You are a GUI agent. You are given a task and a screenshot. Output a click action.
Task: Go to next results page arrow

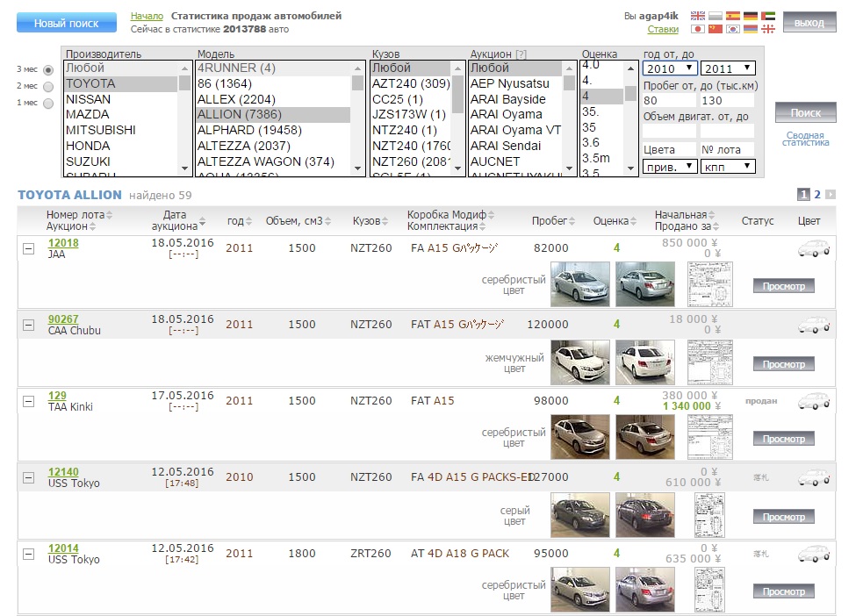click(x=831, y=194)
